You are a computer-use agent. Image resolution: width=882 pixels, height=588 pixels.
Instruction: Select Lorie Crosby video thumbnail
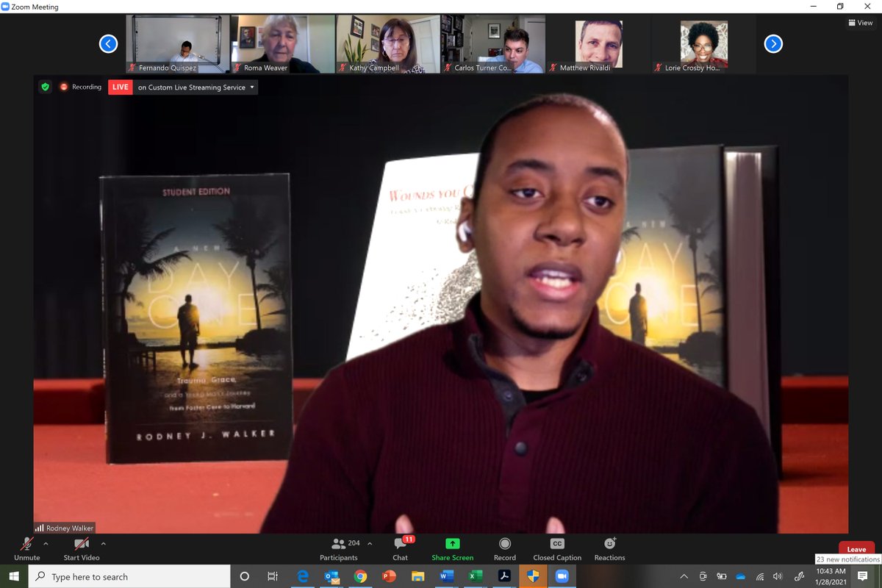click(x=703, y=43)
